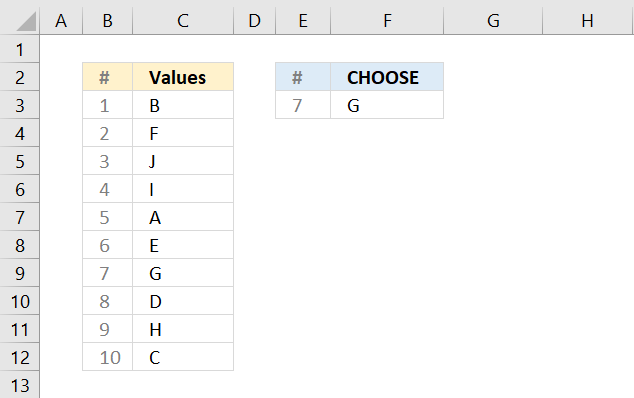Select column A header
The width and height of the screenshot is (634, 398).
pos(61,20)
